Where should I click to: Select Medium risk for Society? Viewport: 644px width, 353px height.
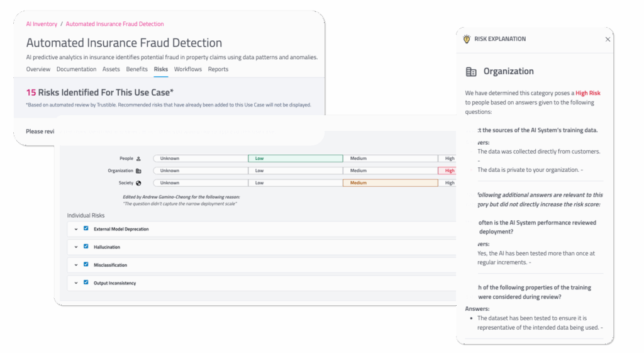[x=390, y=183]
